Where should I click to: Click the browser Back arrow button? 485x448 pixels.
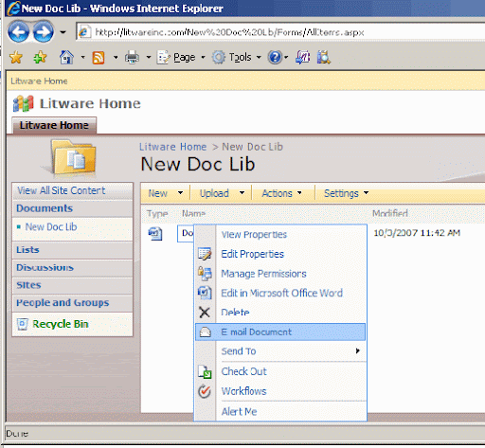(x=19, y=31)
